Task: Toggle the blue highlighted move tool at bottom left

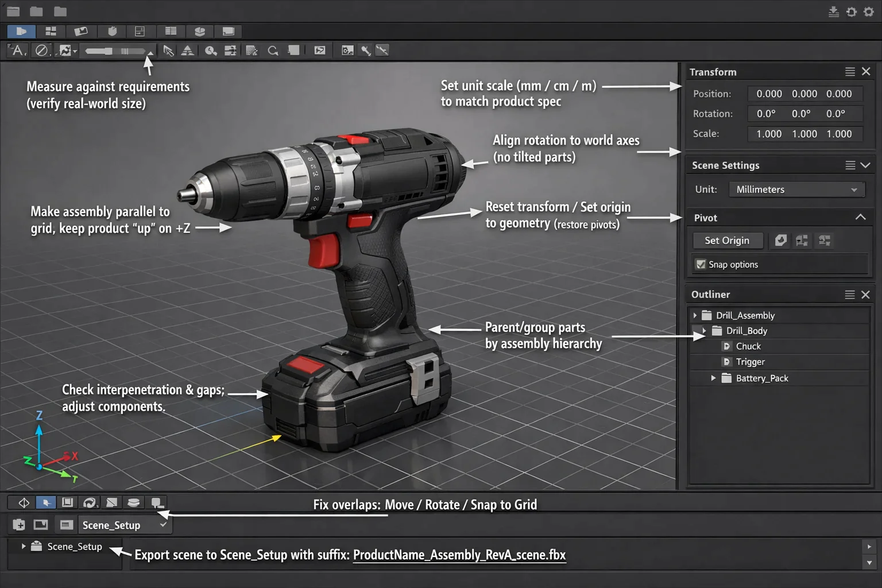Action: [x=46, y=502]
